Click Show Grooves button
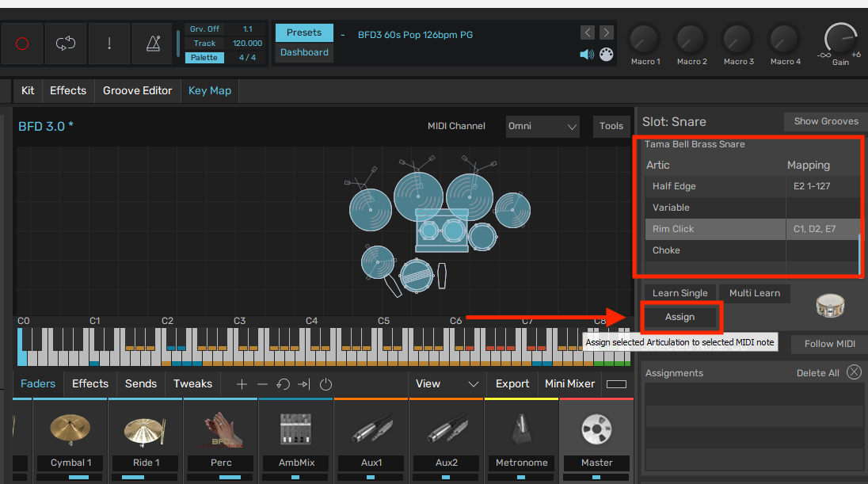Image resolution: width=868 pixels, height=484 pixels. pos(826,121)
